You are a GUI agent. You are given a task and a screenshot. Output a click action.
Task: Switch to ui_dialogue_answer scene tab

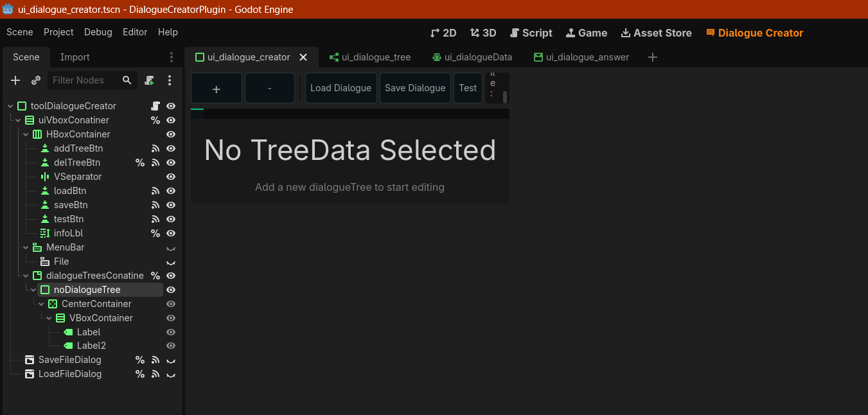(581, 57)
